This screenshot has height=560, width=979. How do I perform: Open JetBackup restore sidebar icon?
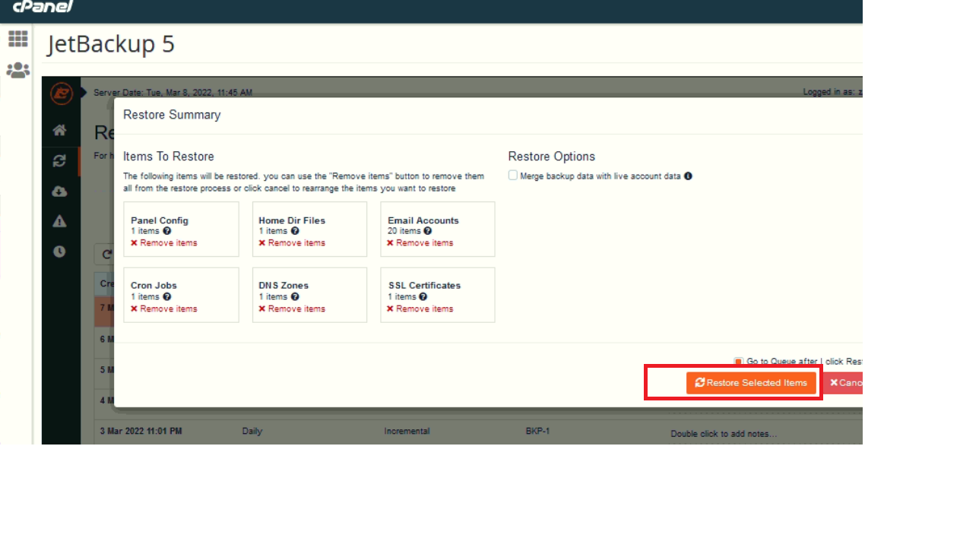coord(59,161)
